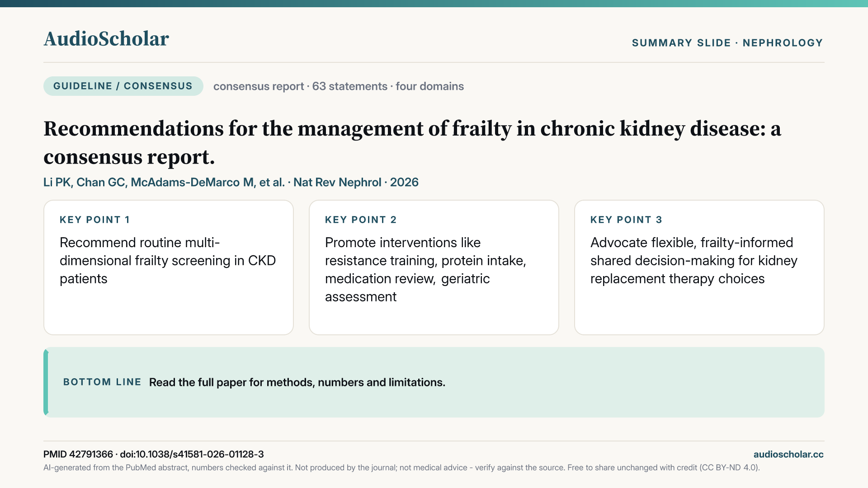Select the GUIDELINE / CONSENSUS badge
868x488 pixels.
(x=123, y=86)
